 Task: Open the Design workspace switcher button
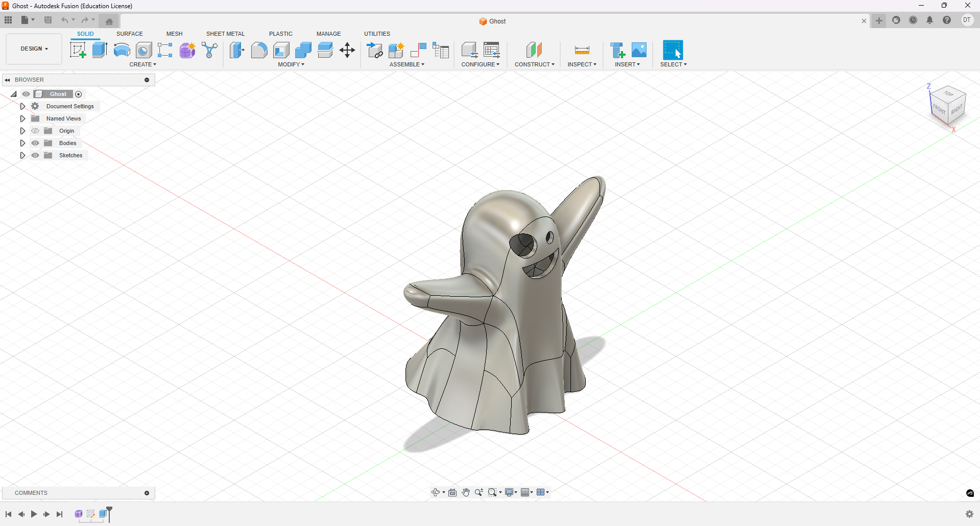tap(33, 49)
